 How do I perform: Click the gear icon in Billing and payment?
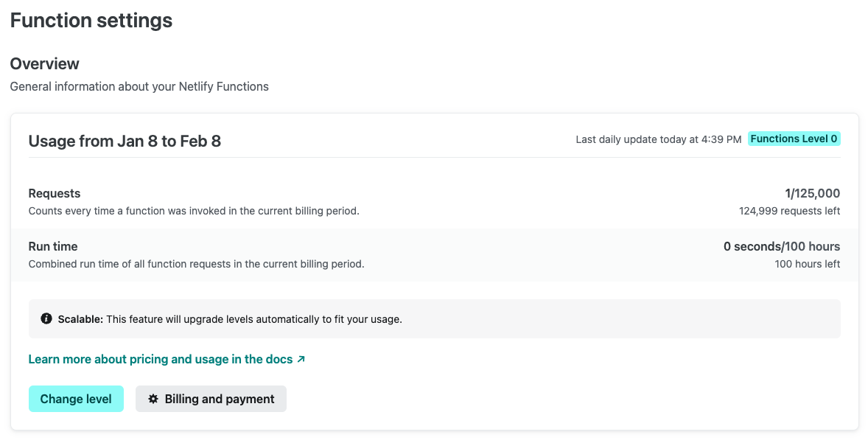(153, 399)
